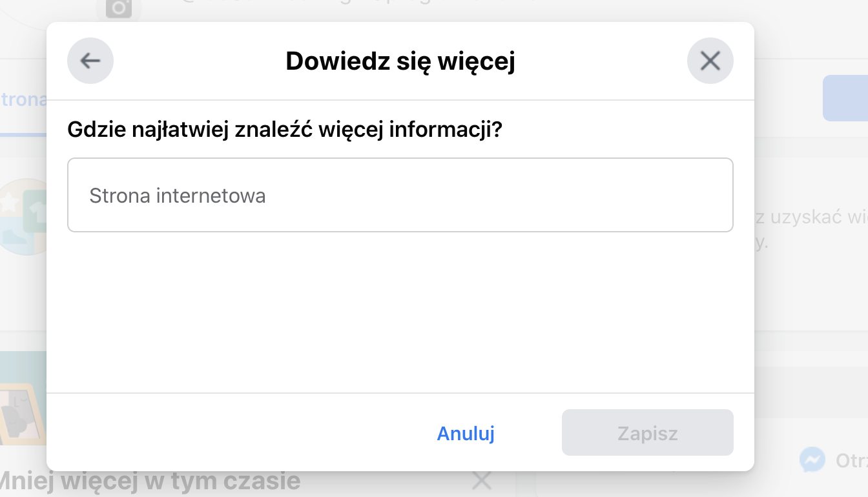This screenshot has width=868, height=497.
Task: Go back using the dialog's left arrow
Action: click(x=90, y=61)
